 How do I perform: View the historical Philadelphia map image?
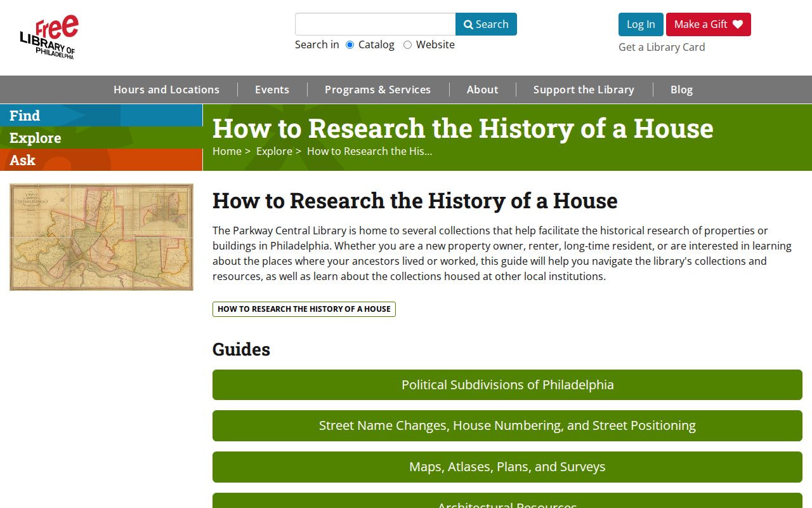coord(101,237)
